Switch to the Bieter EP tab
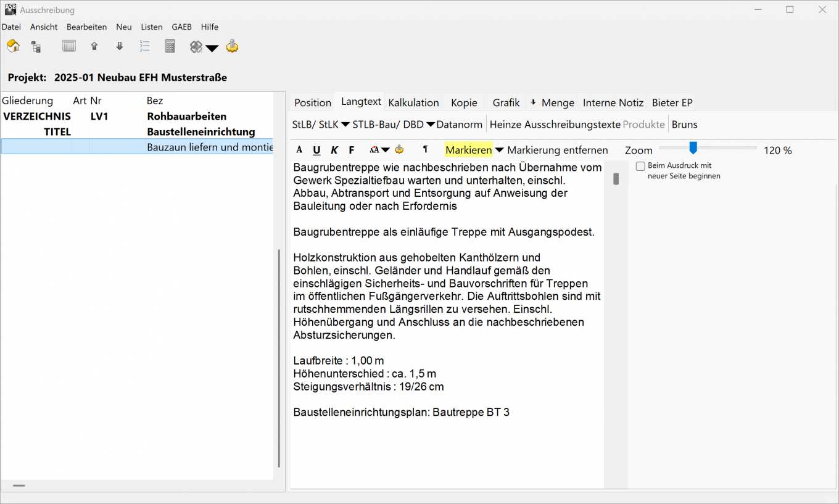 (672, 102)
